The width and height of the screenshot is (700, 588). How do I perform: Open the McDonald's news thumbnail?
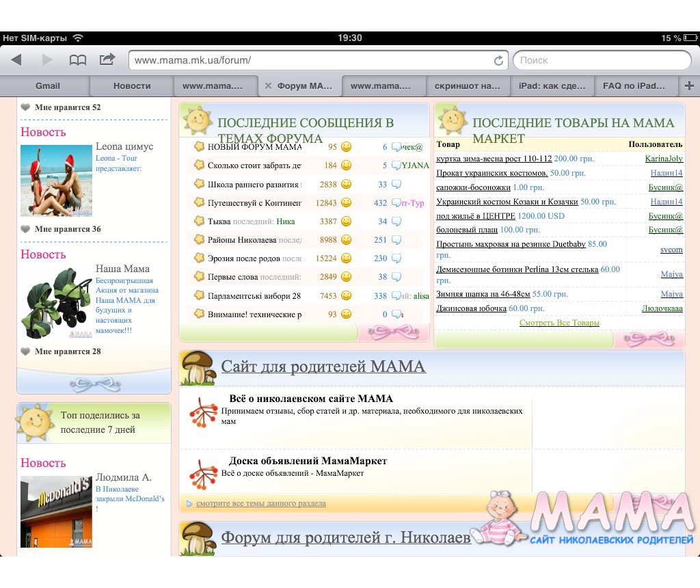[56, 511]
